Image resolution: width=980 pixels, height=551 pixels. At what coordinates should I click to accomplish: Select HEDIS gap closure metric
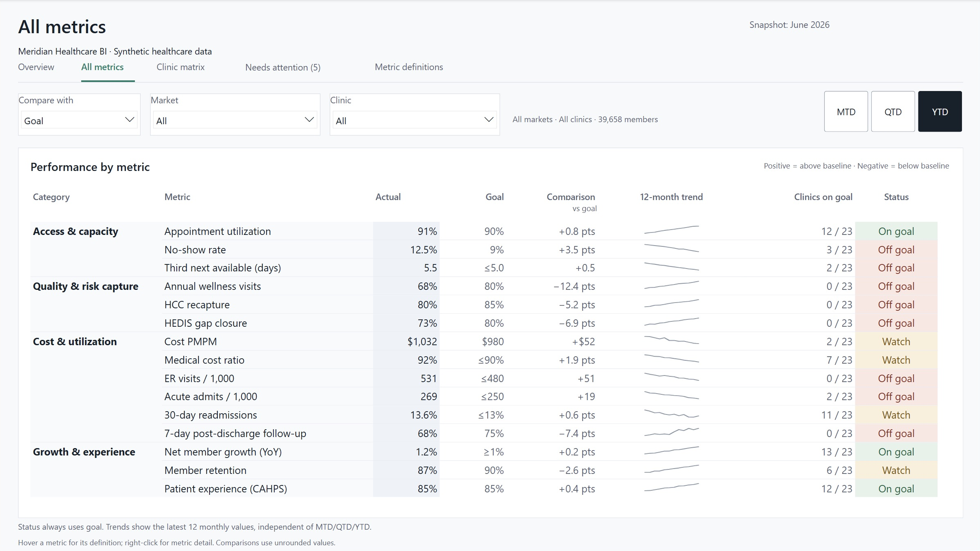point(206,323)
